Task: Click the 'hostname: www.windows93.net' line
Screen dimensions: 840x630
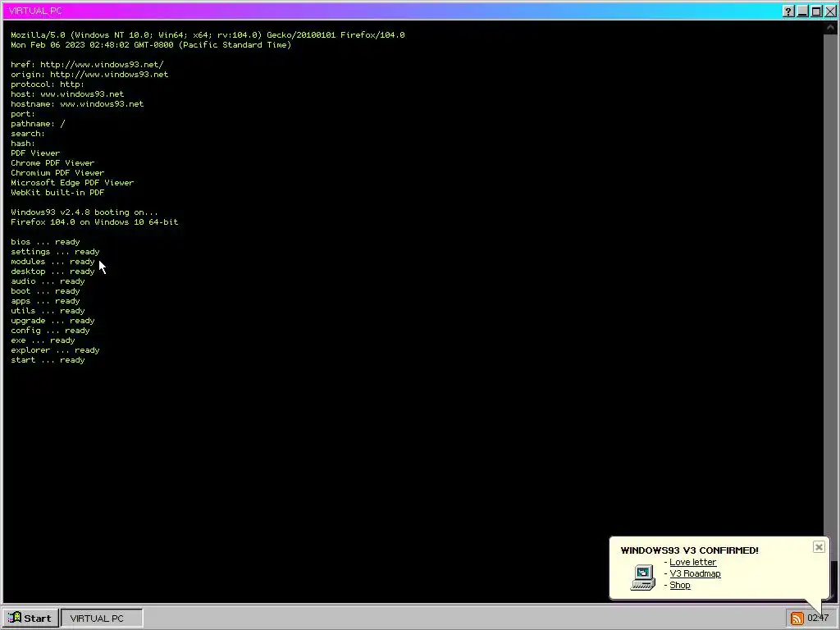Action: click(77, 104)
